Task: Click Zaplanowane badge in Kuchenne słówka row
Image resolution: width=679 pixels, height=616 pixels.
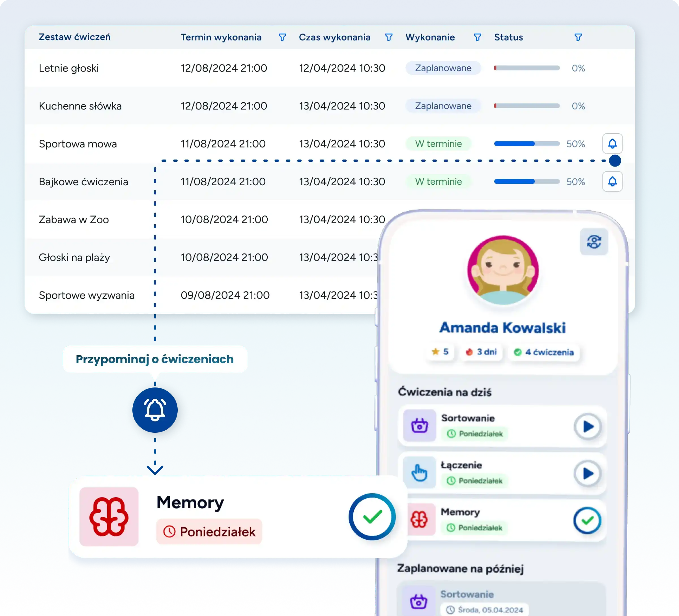Action: click(443, 106)
